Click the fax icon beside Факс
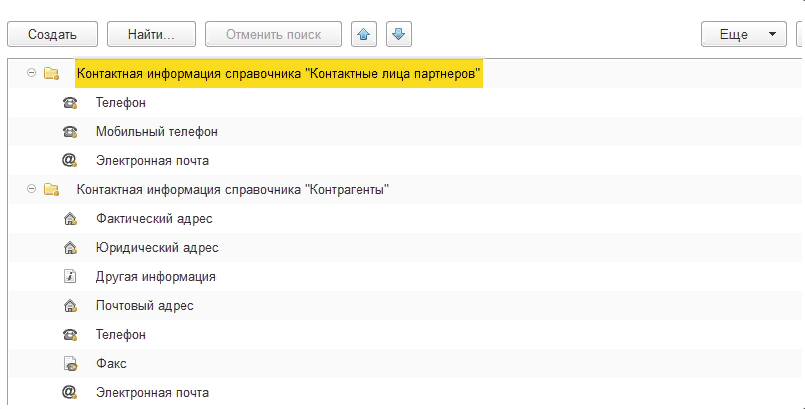 pos(70,363)
